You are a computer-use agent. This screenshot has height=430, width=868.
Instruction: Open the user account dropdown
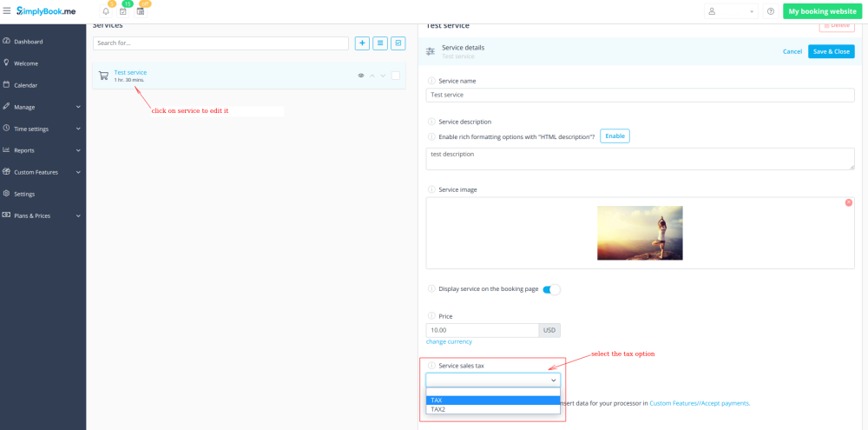(x=730, y=11)
